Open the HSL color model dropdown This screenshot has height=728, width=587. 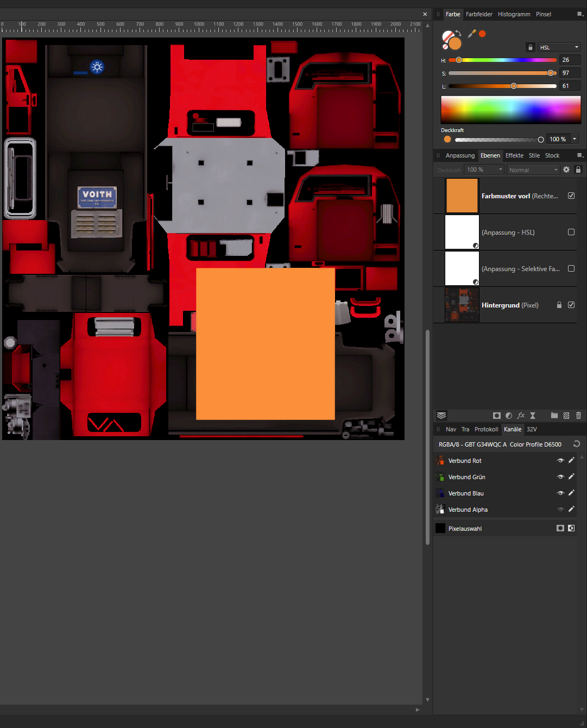pyautogui.click(x=559, y=47)
